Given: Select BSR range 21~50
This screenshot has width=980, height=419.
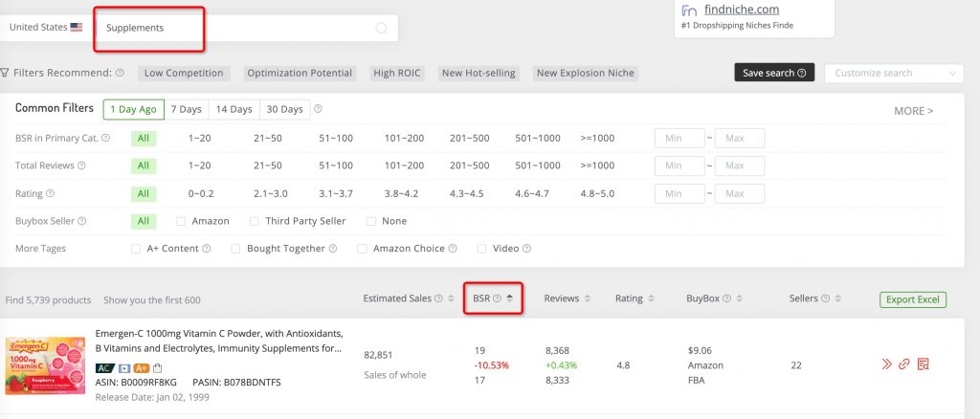Looking at the screenshot, I should coord(268,138).
